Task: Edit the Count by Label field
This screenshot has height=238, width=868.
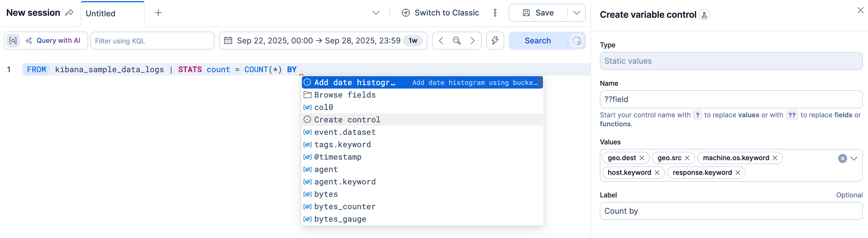Action: (x=731, y=211)
